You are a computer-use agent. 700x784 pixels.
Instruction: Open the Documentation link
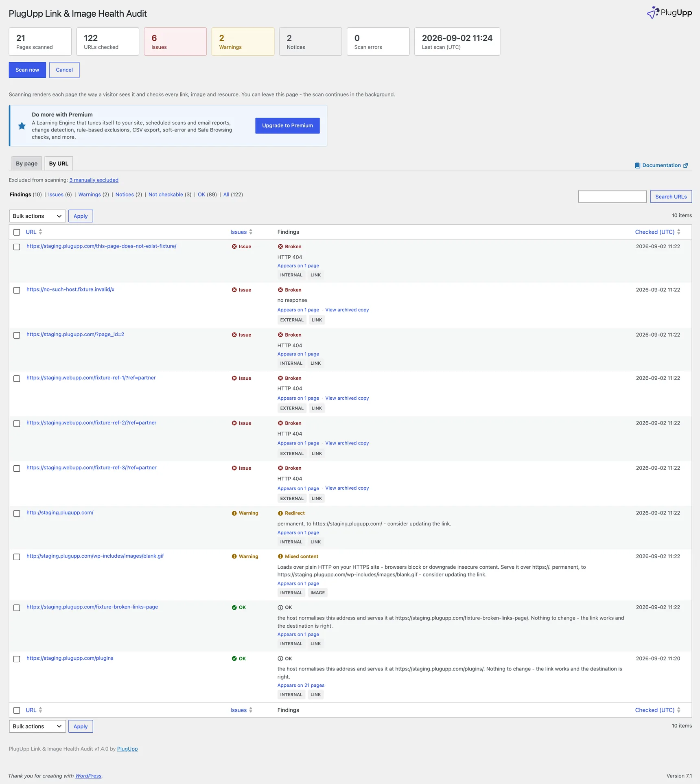661,165
